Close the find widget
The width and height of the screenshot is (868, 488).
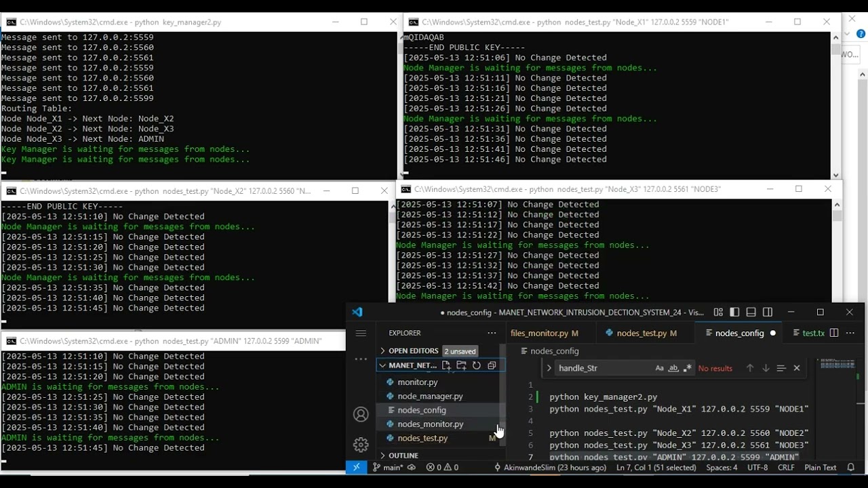point(797,368)
